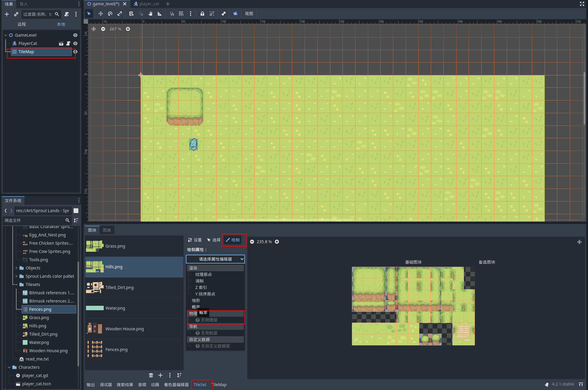Click the lock selected node icon

tap(202, 14)
